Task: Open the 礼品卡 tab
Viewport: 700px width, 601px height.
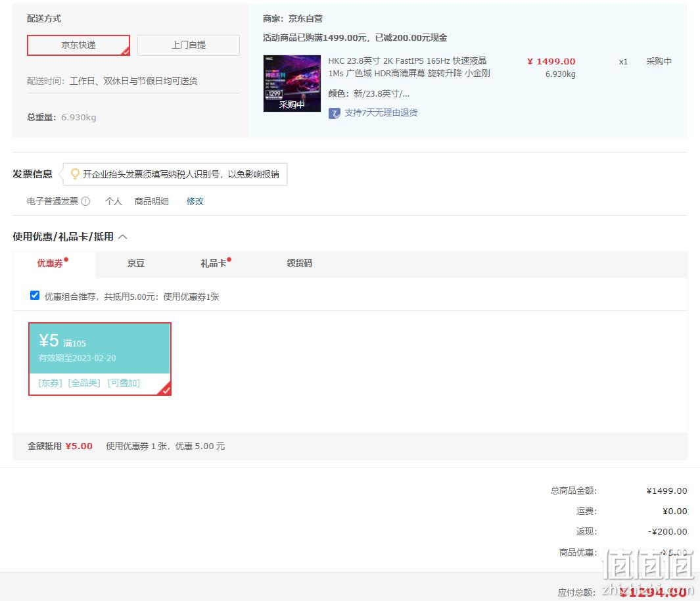Action: [x=214, y=264]
